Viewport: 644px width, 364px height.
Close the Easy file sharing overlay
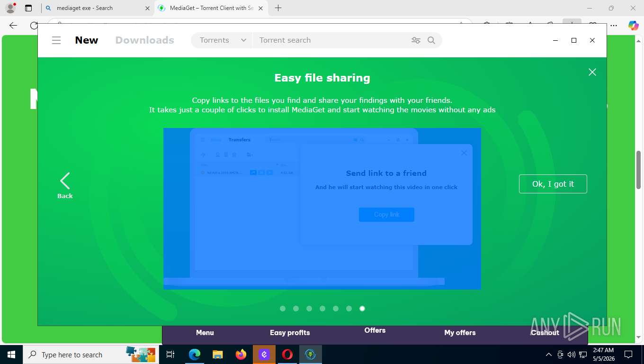point(592,72)
